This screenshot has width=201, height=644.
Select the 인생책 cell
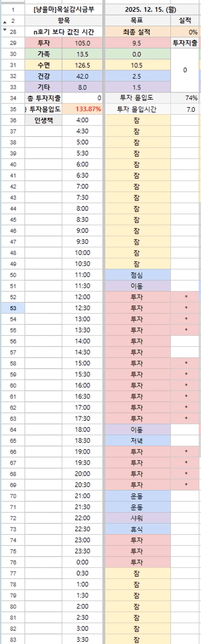click(44, 120)
